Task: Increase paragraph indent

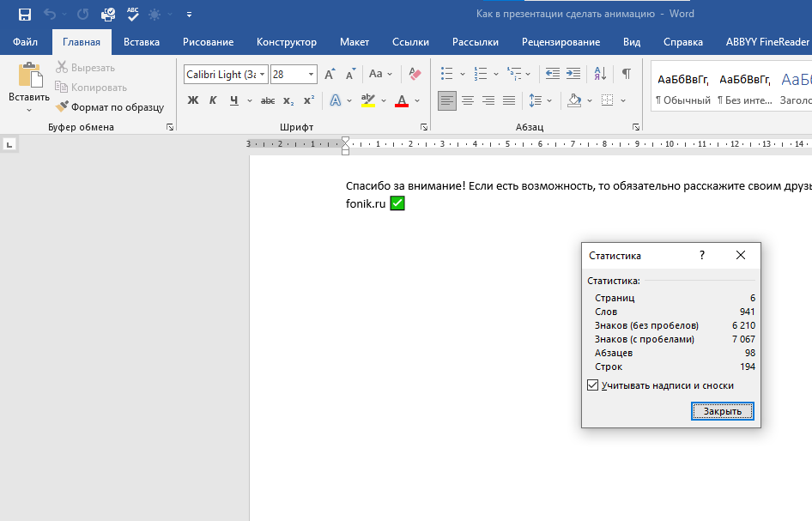Action: click(573, 74)
